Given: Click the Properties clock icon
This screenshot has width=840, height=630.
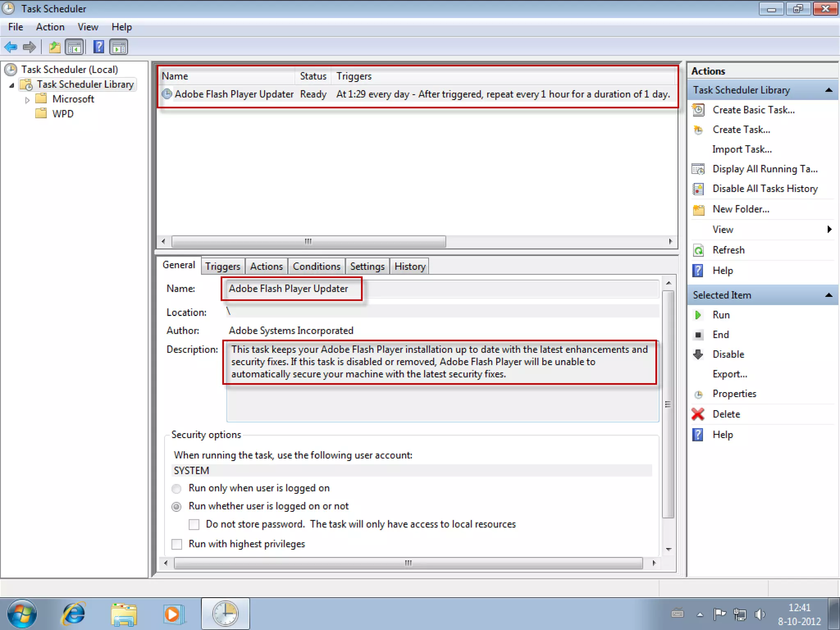Looking at the screenshot, I should [x=698, y=394].
